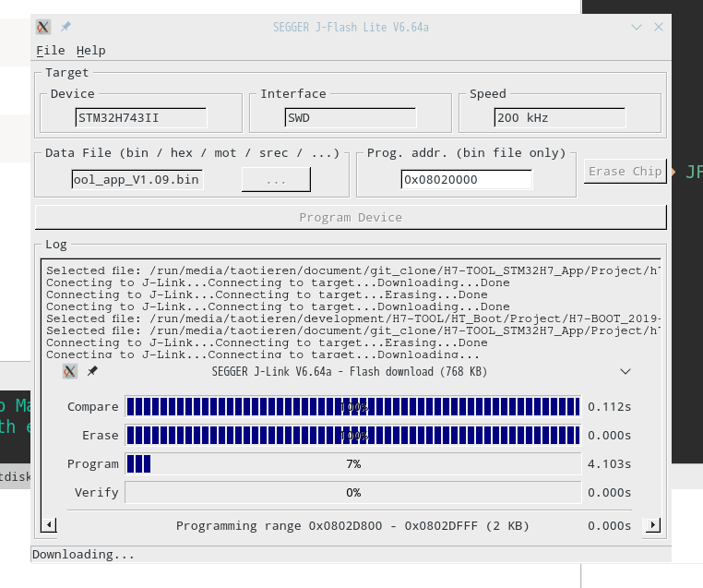Click the J-Flash Lite window app icon
Image resolution: width=703 pixels, height=588 pixels.
43,27
